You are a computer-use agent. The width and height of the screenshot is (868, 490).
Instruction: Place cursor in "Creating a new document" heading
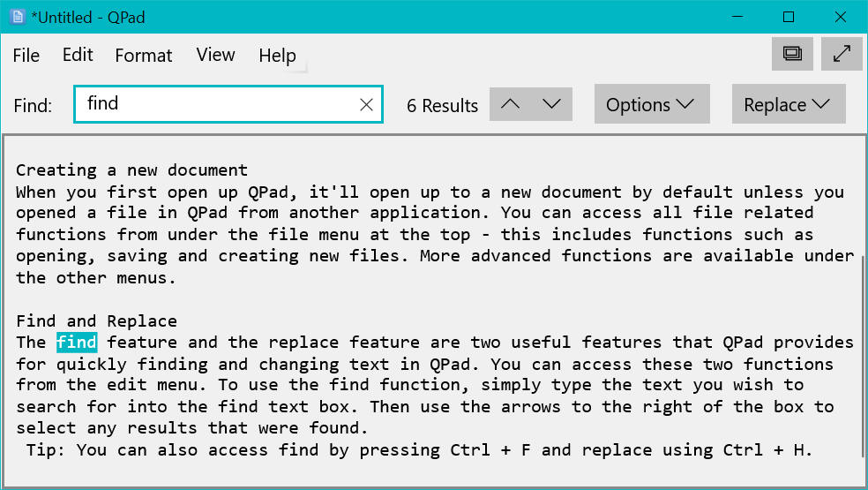click(x=131, y=170)
